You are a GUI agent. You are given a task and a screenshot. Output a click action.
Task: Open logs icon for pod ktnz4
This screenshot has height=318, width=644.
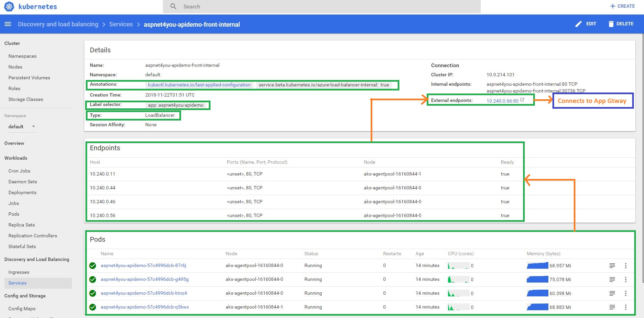(x=612, y=293)
